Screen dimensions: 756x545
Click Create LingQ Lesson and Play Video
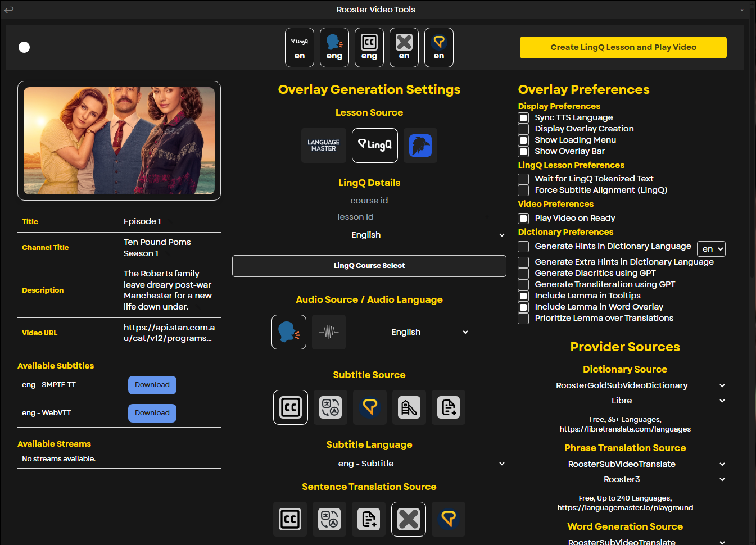click(623, 47)
